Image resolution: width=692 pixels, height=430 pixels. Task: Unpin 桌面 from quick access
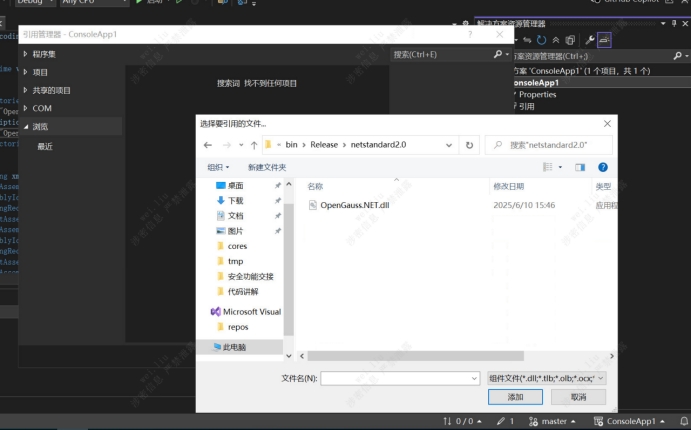tap(278, 186)
